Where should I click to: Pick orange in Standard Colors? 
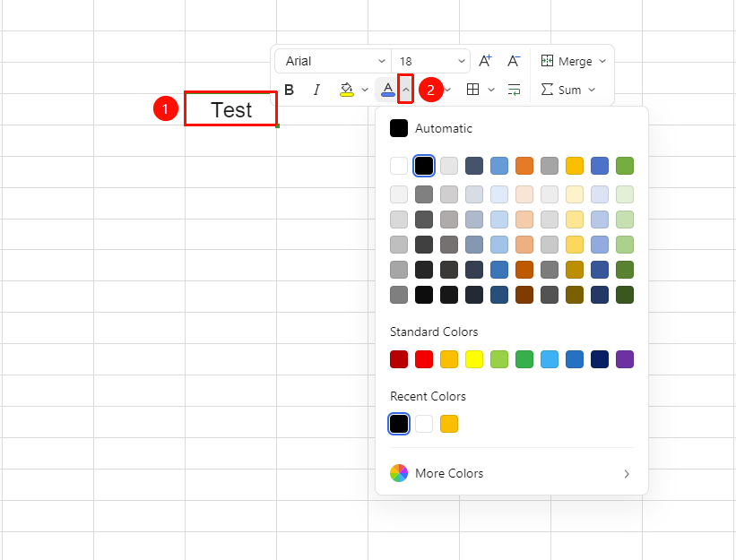tap(449, 359)
